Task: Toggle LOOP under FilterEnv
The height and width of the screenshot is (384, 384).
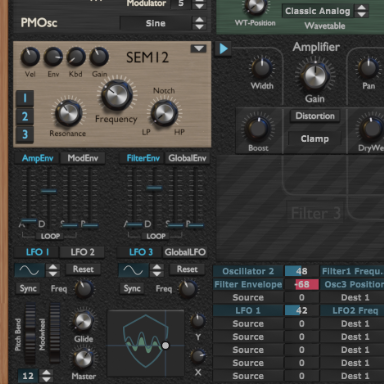Action: click(156, 236)
